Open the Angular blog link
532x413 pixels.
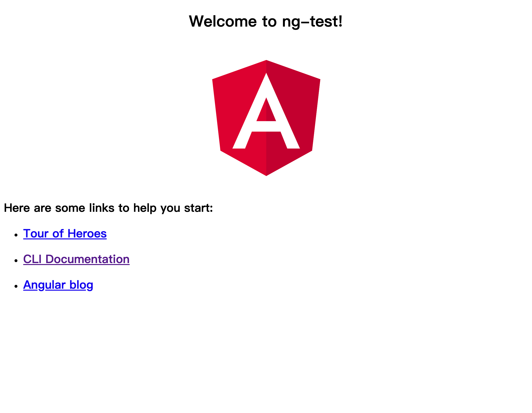click(x=58, y=285)
